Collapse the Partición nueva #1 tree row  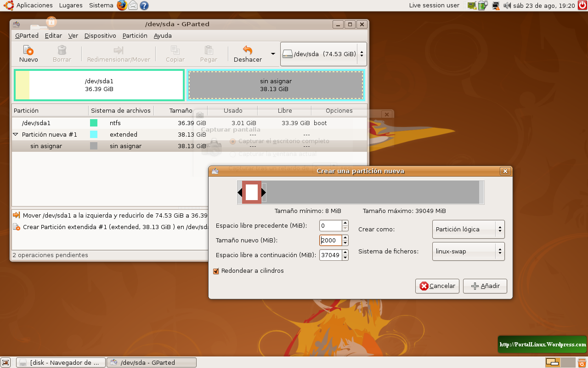16,134
